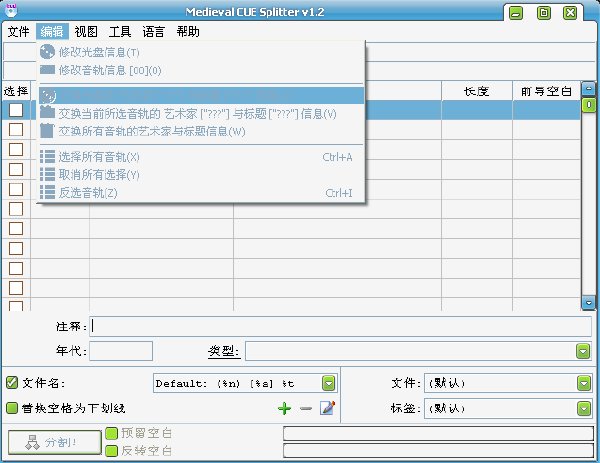The height and width of the screenshot is (463, 600).
Task: Open the 文件 menu
Action: coord(18,31)
